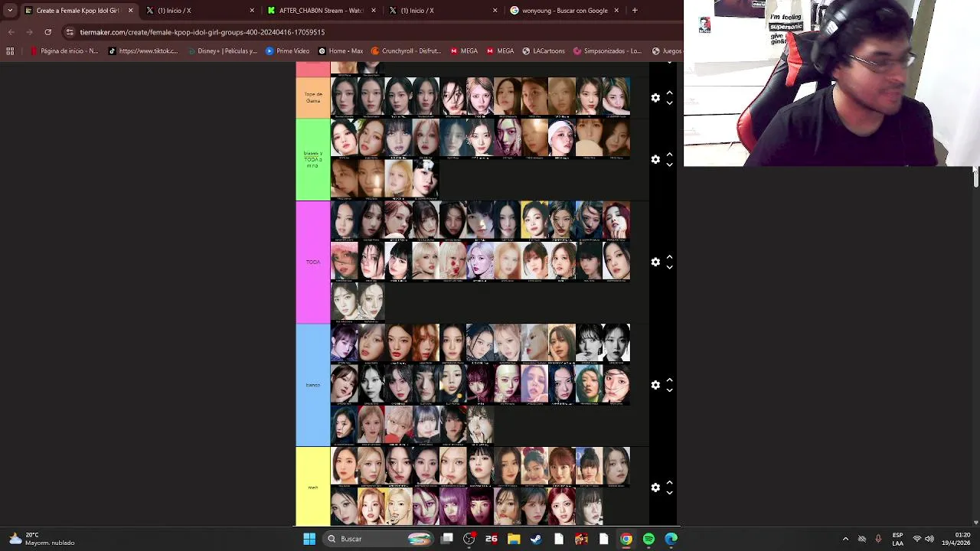Switch the 'ESP LAA' keyboard language indicator

click(897, 539)
